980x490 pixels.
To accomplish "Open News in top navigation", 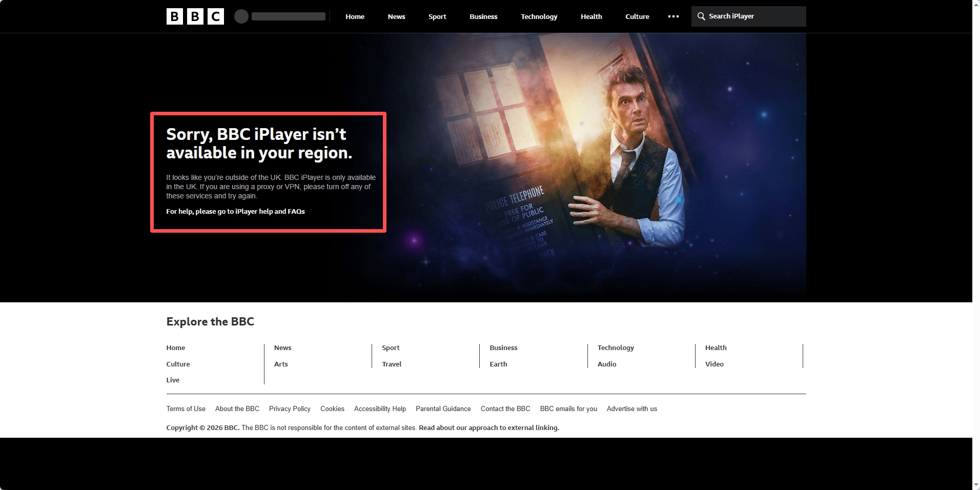I will point(396,16).
